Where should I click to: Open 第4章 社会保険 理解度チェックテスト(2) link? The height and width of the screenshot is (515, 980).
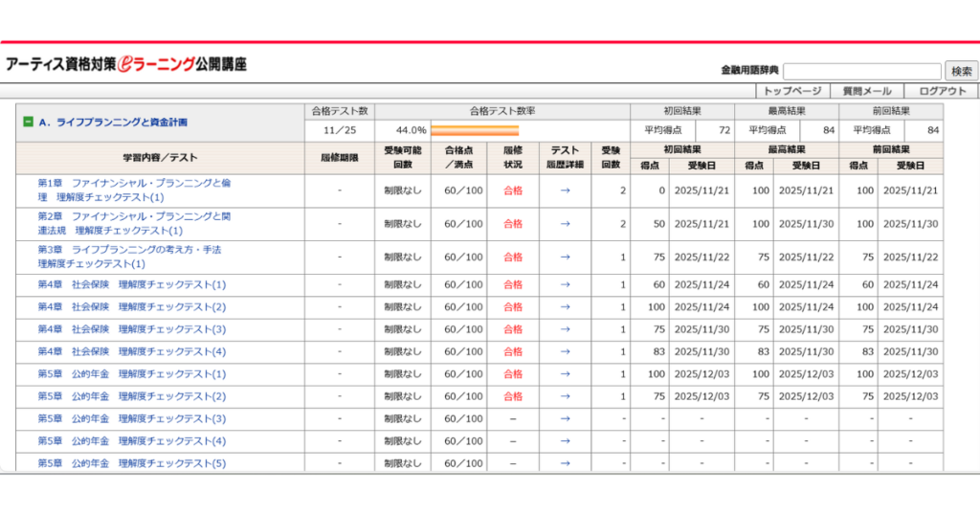[132, 307]
